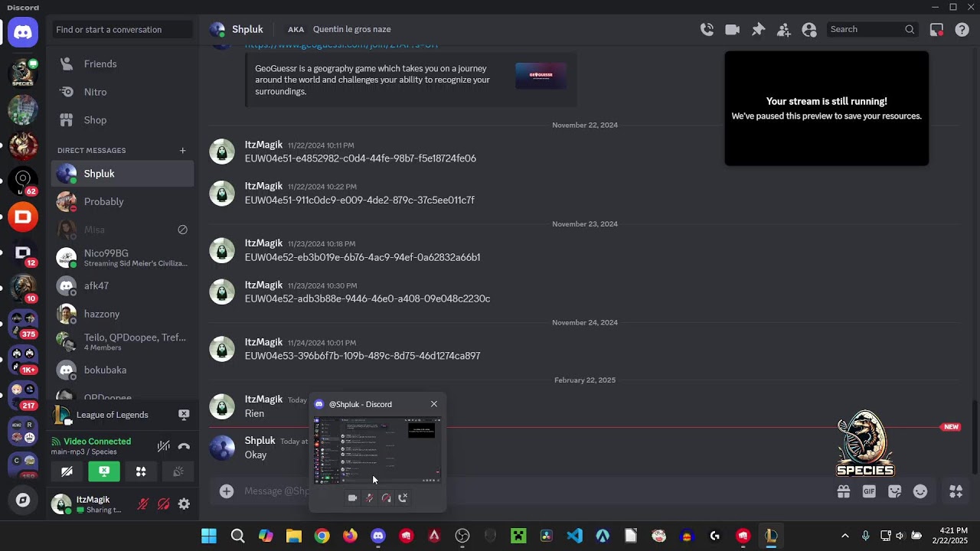Click the Search field in header
Screen dimensions: 980x551
click(874, 29)
